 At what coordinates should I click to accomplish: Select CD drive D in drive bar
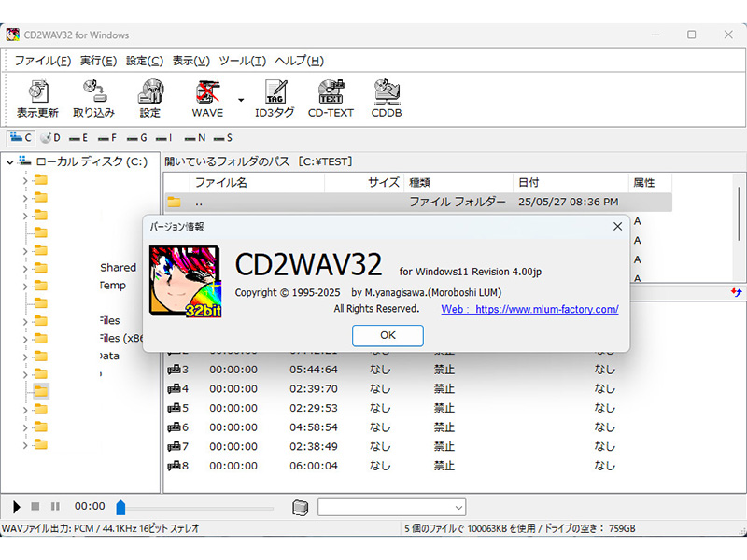tap(50, 138)
